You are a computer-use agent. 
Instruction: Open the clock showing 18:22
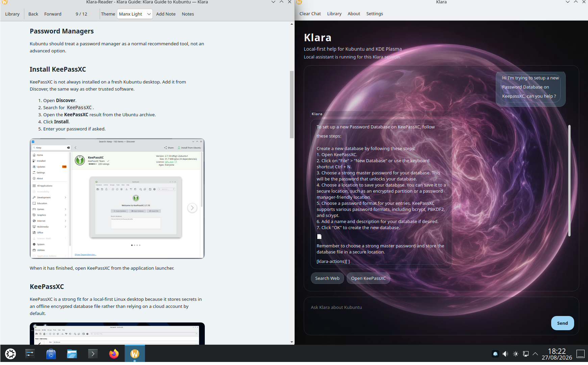pyautogui.click(x=557, y=354)
